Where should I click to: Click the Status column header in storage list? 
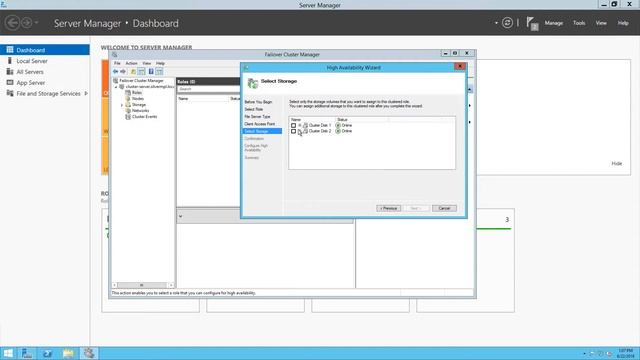342,120
